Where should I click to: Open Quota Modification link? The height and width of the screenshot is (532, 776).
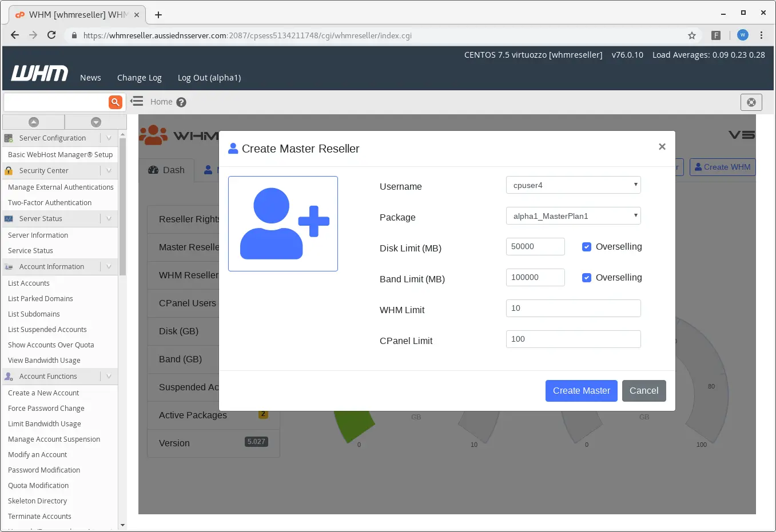click(x=38, y=486)
